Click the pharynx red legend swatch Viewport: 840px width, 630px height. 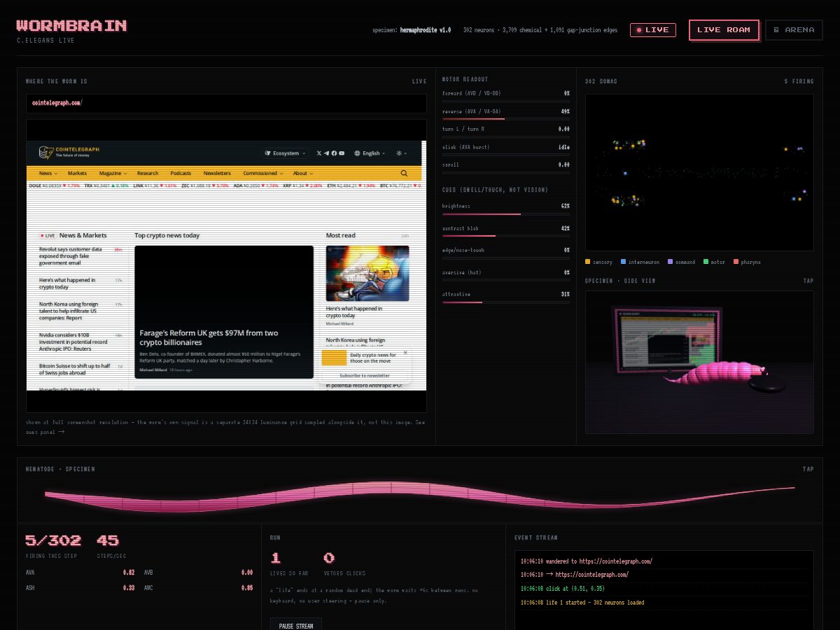pos(735,262)
